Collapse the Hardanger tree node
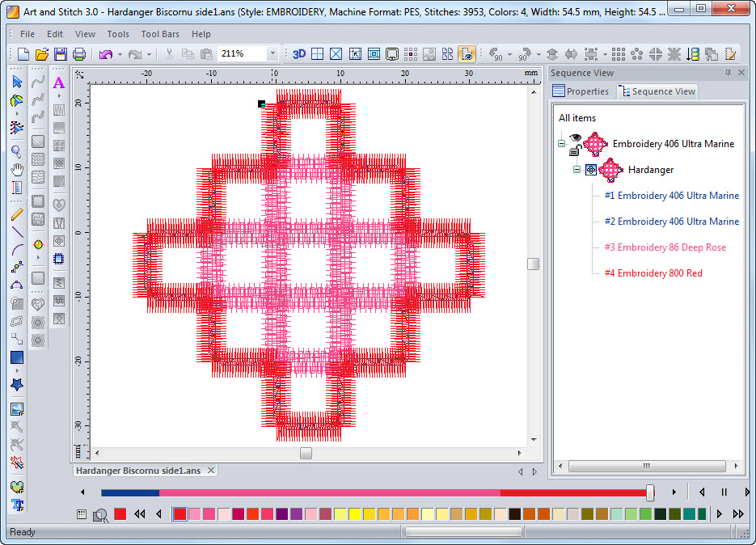 pos(577,170)
